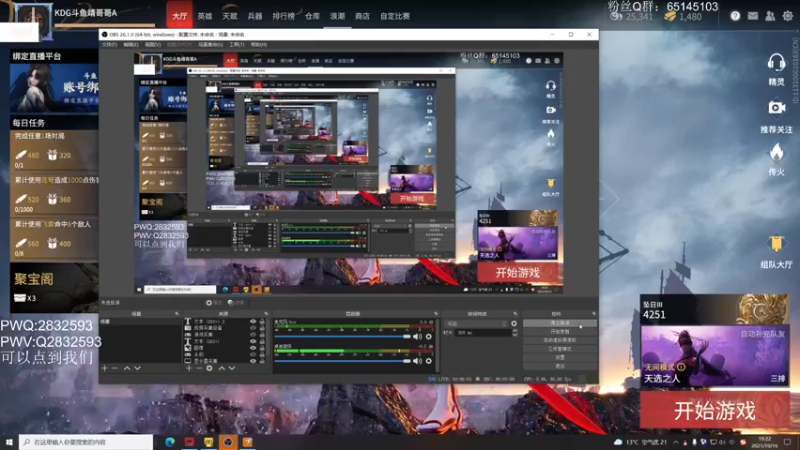Add a new scene with the plus icon
800x450 pixels.
pyautogui.click(x=105, y=368)
